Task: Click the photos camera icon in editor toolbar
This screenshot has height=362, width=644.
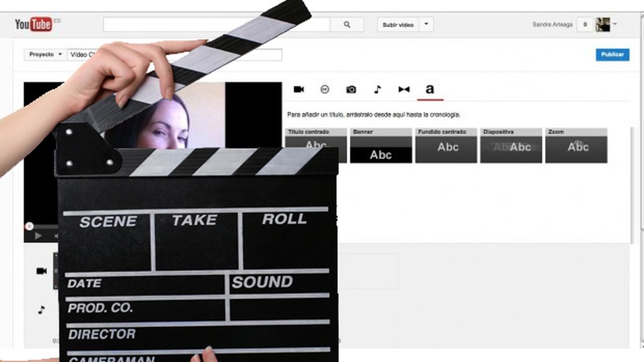Action: [x=350, y=89]
